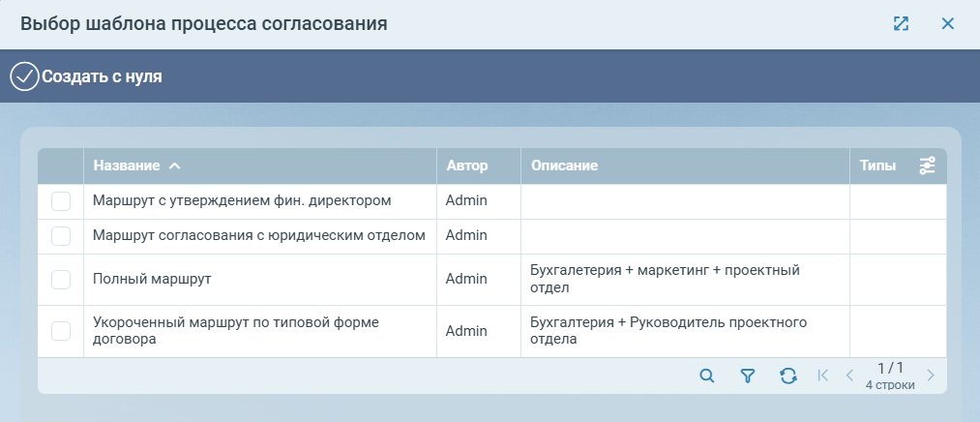This screenshot has height=422, width=980.
Task: Open column settings sliders icon
Action: click(927, 166)
